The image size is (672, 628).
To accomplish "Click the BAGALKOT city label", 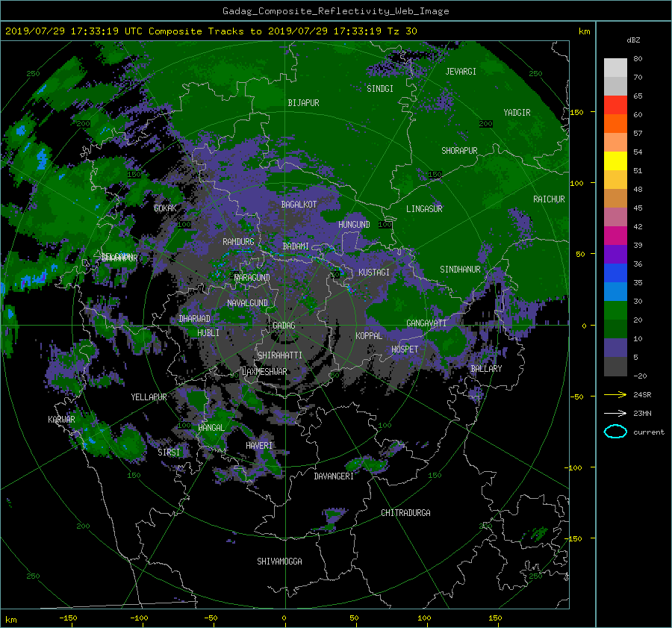I will coord(299,205).
